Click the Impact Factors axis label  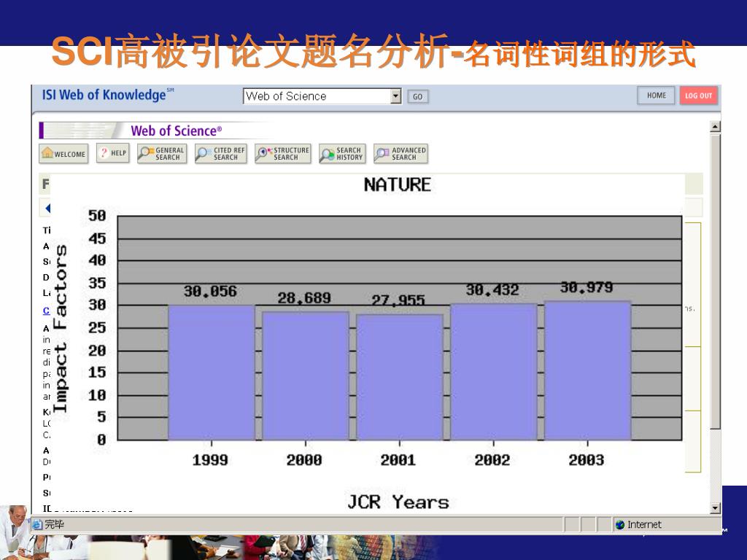[x=60, y=328]
